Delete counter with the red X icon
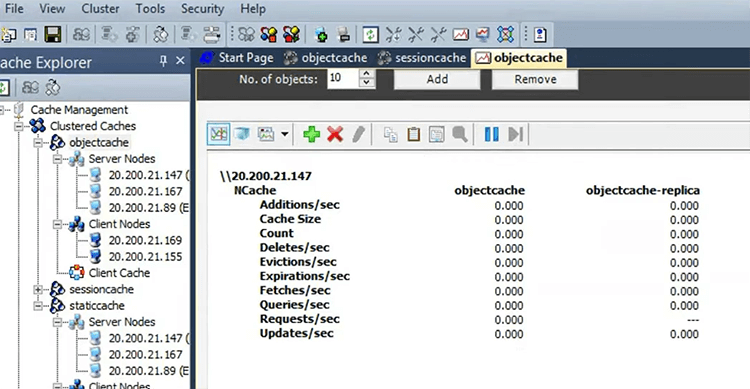The width and height of the screenshot is (750, 389). 335,134
